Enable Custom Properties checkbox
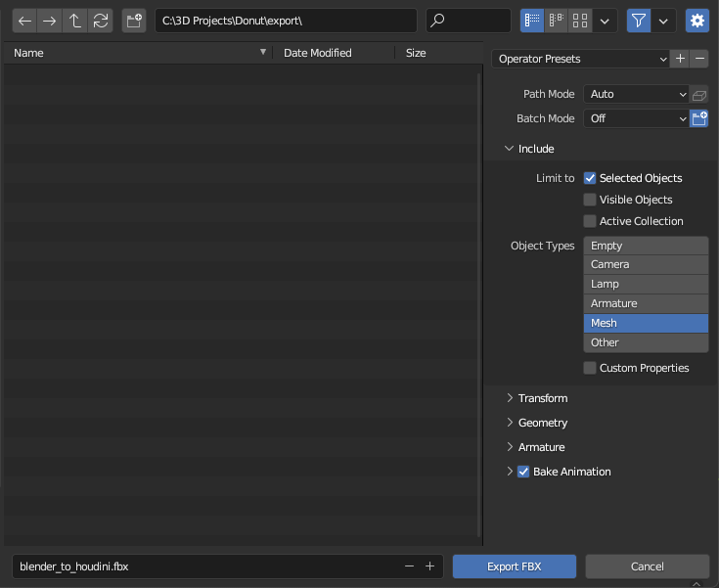This screenshot has height=588, width=719. tap(590, 368)
